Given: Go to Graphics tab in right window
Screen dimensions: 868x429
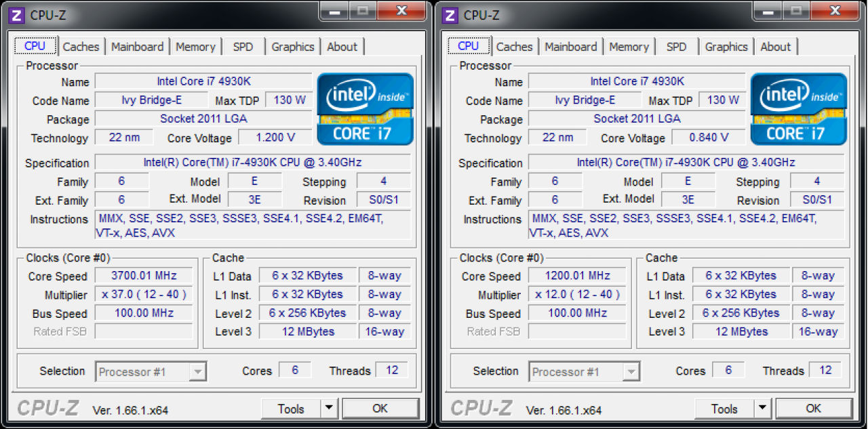Looking at the screenshot, I should click(x=726, y=47).
